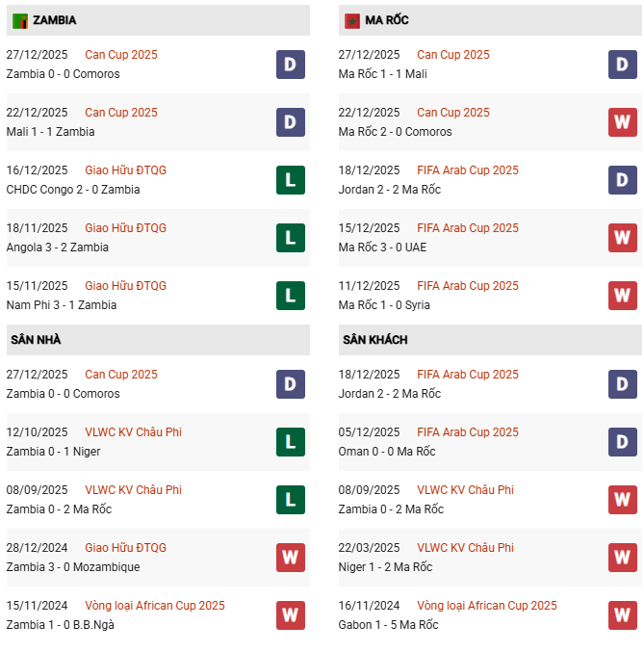
Task: Open FIFA Arab Cup 2025 link dated 15/12/2025
Action: point(467,228)
